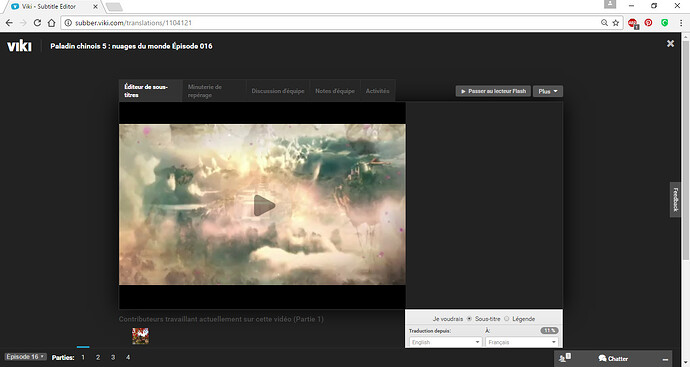This screenshot has width=690, height=367.
Task: Select the Sous-titre radio button
Action: coord(469,319)
